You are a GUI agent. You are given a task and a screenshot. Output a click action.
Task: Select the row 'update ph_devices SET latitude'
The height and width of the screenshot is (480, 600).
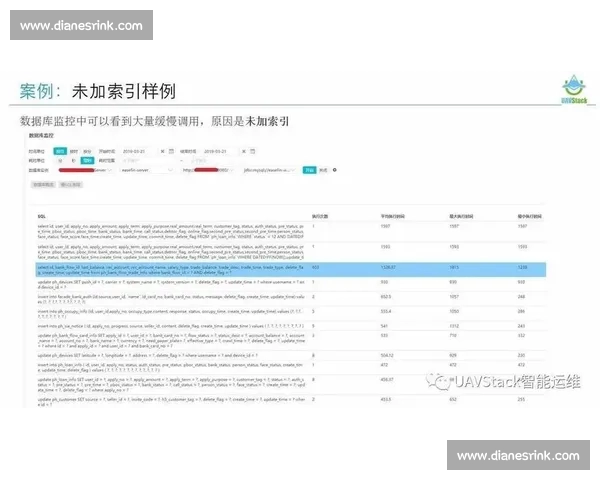291,356
